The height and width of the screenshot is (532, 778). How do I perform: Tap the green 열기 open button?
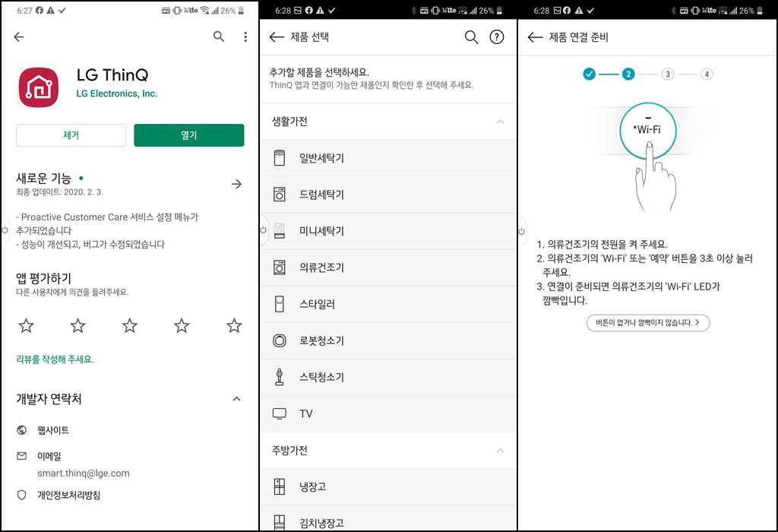tap(189, 135)
